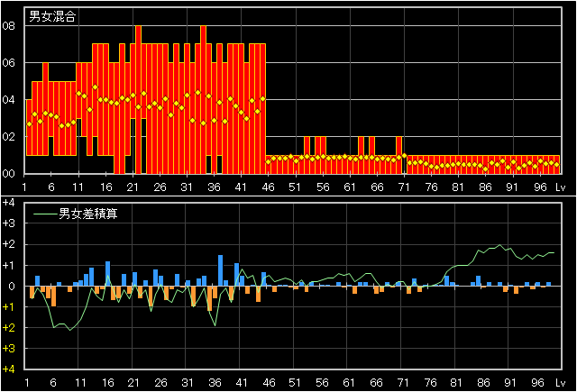Pick level 46 on the 男女混合 x-axis
The image size is (577, 392).
click(269, 187)
